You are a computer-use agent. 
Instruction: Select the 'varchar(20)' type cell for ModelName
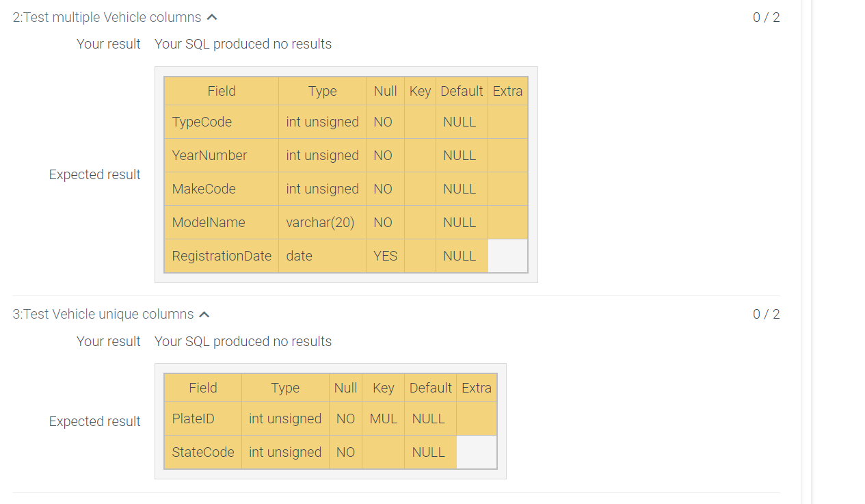[x=322, y=222]
